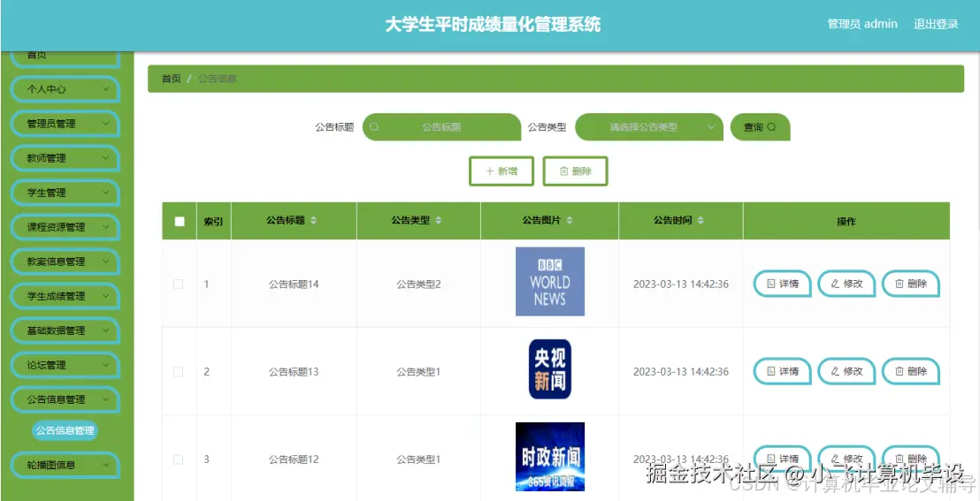Image resolution: width=980 pixels, height=501 pixels.
Task: Click timestamp 2023-03-13 14:42:36 in row 1
Action: [681, 285]
